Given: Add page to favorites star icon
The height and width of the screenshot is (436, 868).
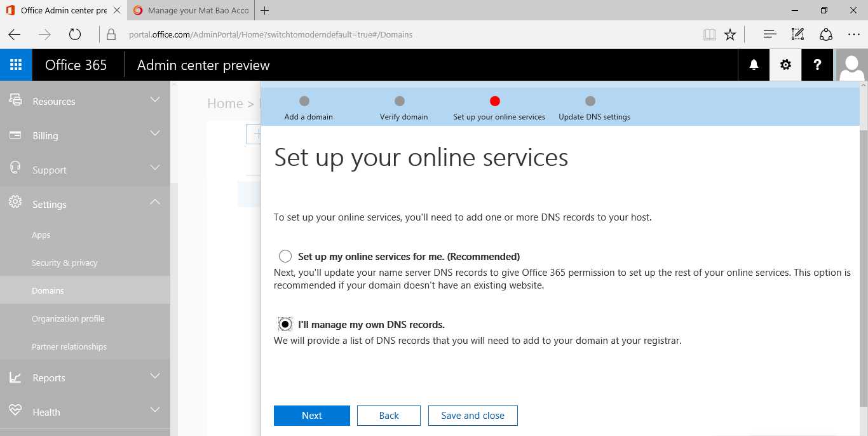Looking at the screenshot, I should 730,34.
